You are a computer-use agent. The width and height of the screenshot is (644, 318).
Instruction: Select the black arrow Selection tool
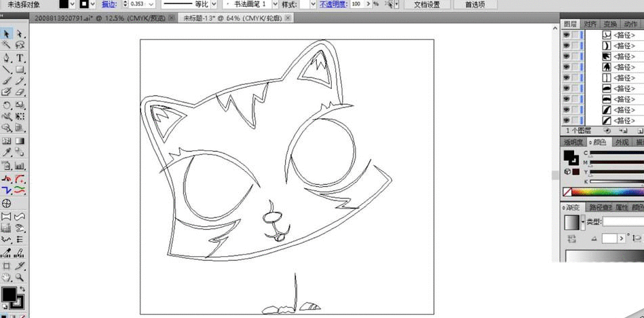point(7,33)
